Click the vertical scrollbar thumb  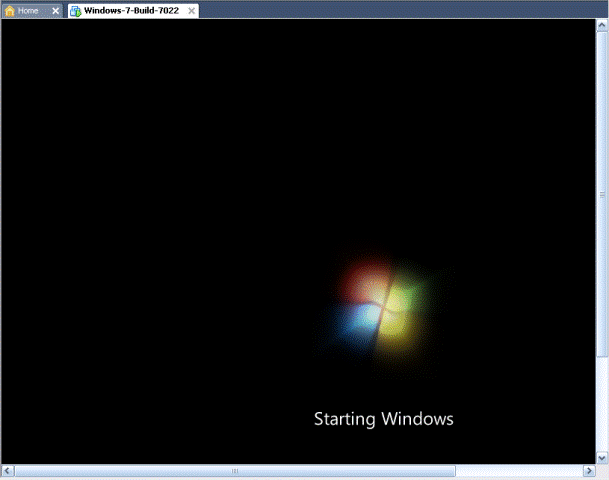point(602,194)
